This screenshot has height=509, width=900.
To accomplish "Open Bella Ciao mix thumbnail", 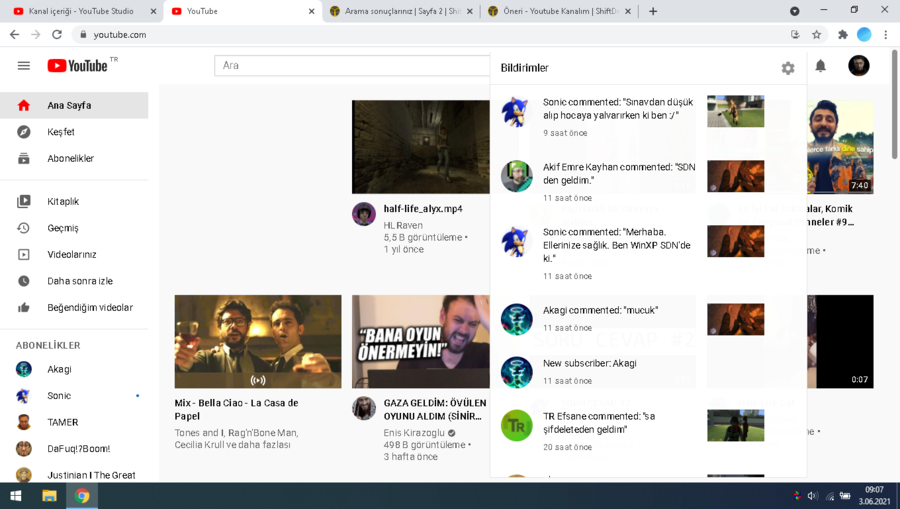I will 257,341.
